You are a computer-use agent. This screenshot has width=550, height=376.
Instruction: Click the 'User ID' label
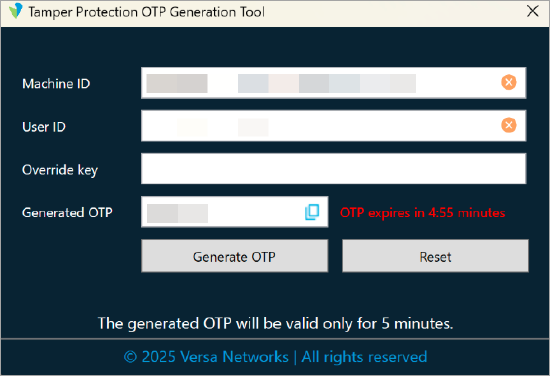44,127
